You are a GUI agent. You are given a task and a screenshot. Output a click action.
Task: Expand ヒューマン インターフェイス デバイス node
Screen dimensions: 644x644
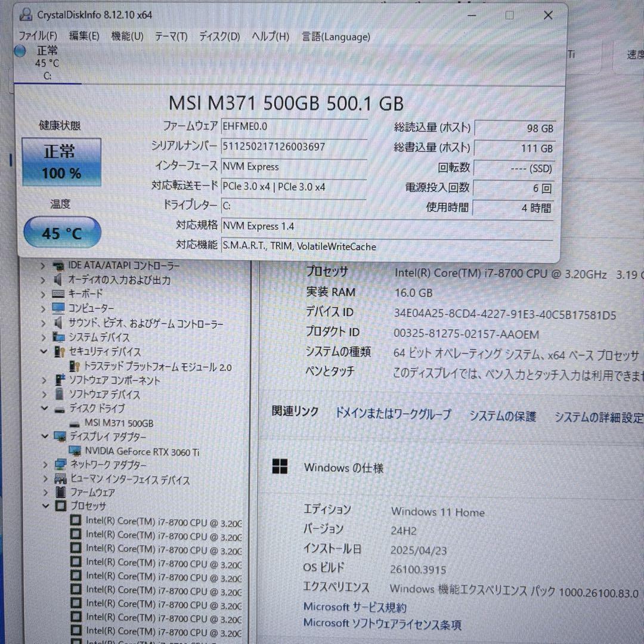tap(45, 478)
